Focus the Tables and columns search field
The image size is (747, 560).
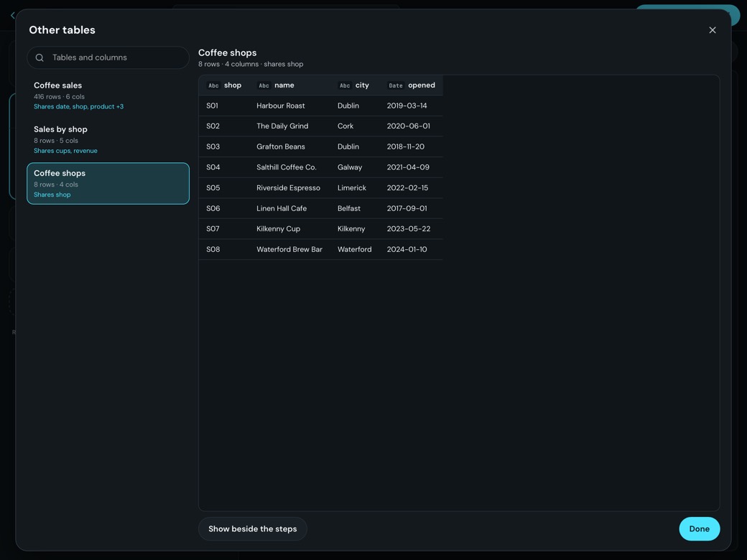click(x=108, y=57)
